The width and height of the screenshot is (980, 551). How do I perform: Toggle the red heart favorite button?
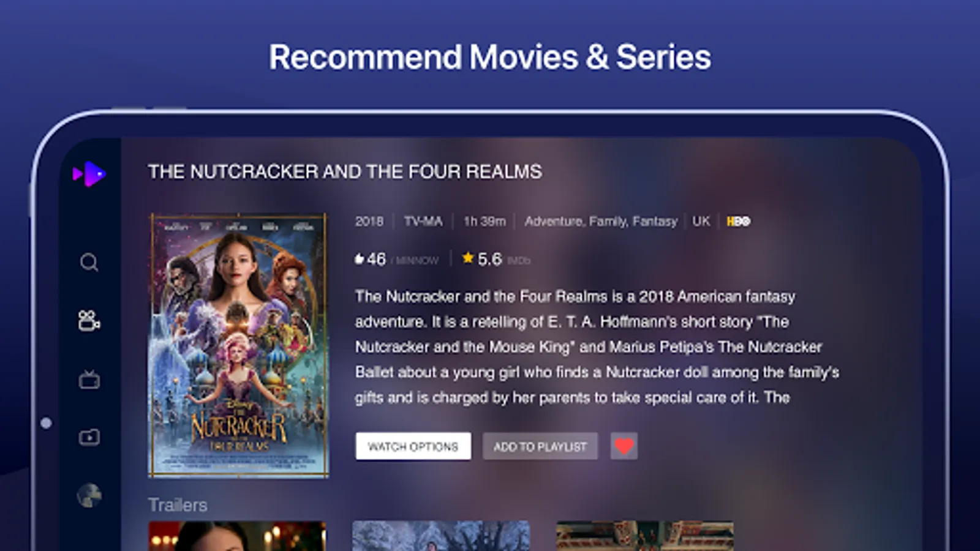click(x=624, y=446)
